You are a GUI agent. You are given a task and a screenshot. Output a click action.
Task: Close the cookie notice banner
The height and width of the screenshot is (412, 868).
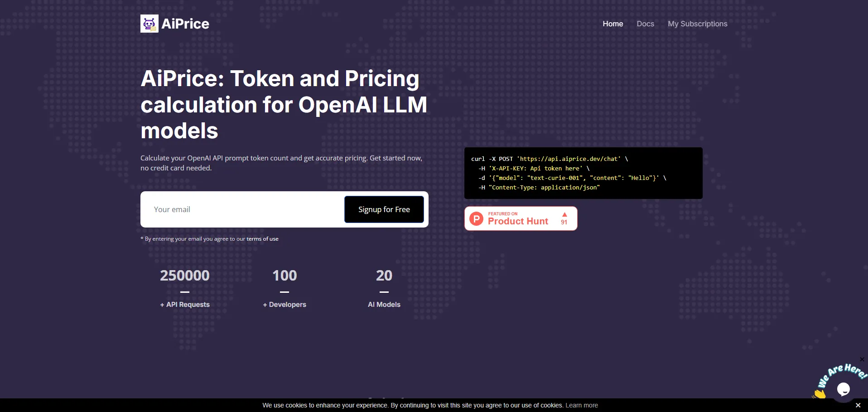(858, 405)
